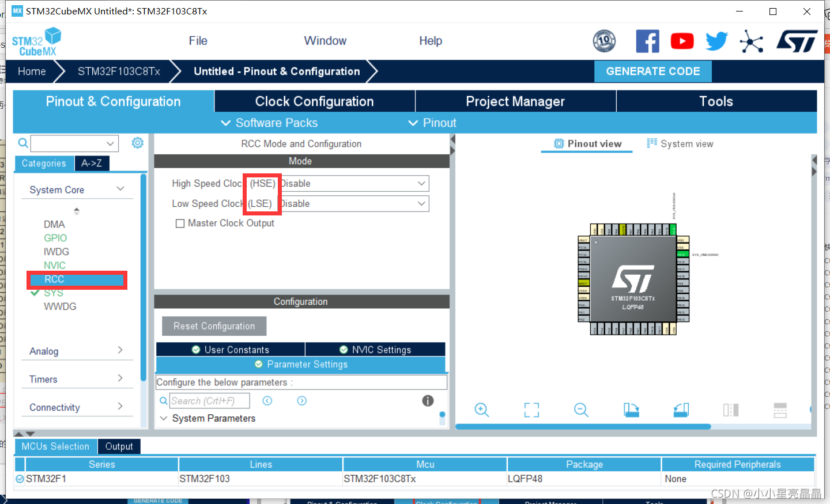Viewport: 830px width, 504px height.
Task: Open the User Constants tab
Action: pyautogui.click(x=231, y=350)
